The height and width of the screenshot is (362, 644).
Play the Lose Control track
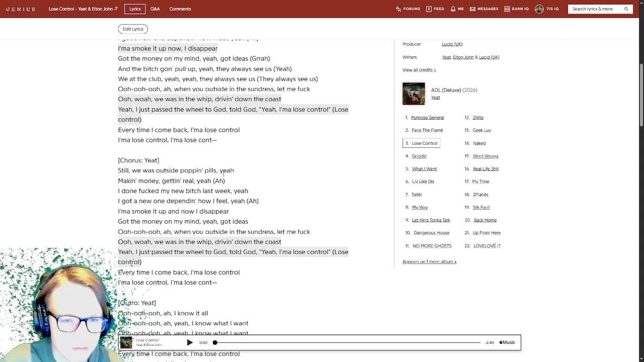(190, 342)
